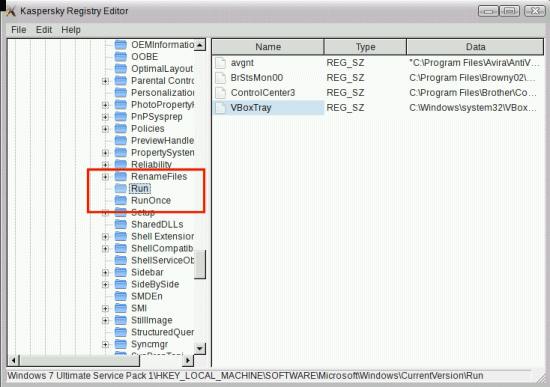This screenshot has width=550, height=387.
Task: Click the Parental Controls folder icon
Action: point(121,81)
